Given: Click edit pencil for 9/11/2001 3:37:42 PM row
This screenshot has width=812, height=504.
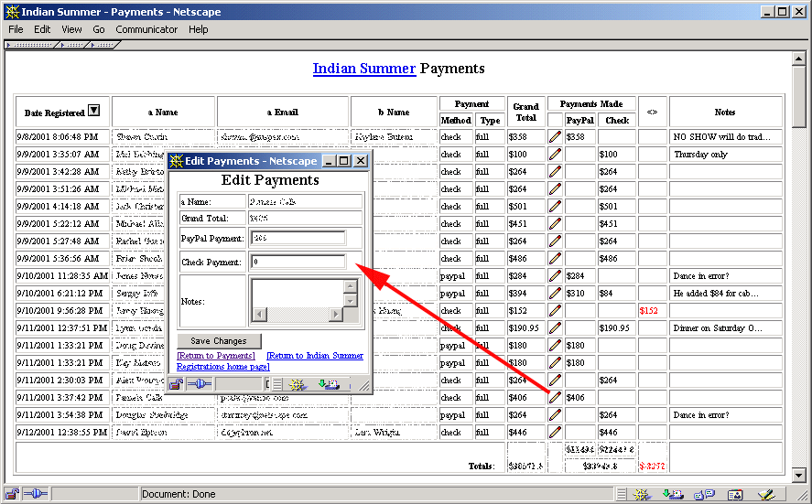Looking at the screenshot, I should pos(555,398).
